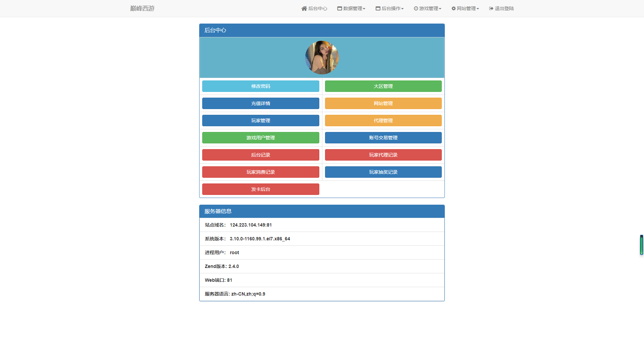644x339 pixels.
Task: Click the green indicator widget on the right edge
Action: coord(642,245)
